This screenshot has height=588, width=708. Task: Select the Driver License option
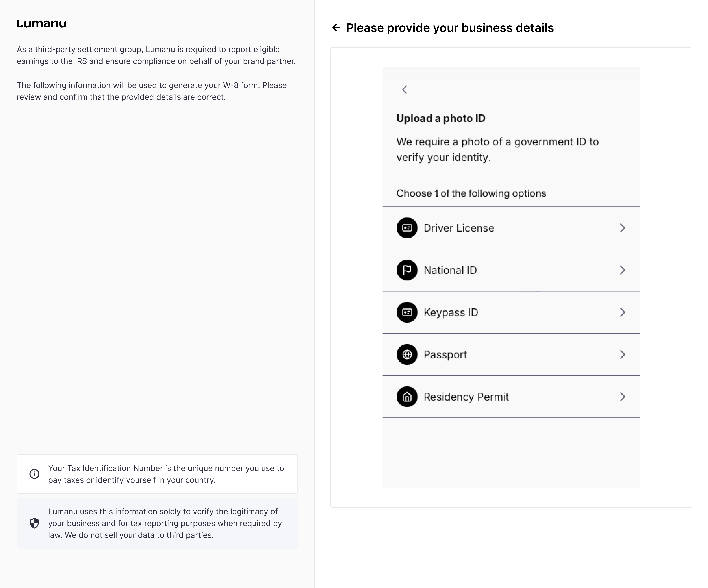coord(458,228)
